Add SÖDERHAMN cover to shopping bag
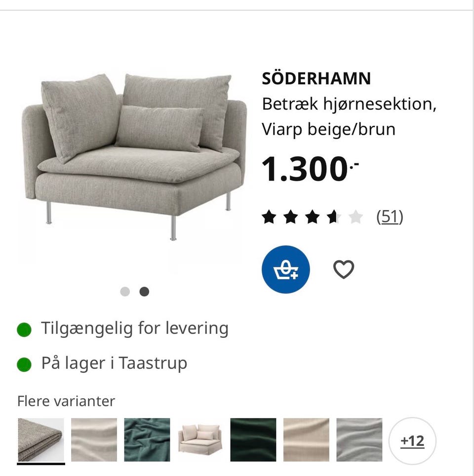This screenshot has width=474, height=476. click(x=286, y=269)
